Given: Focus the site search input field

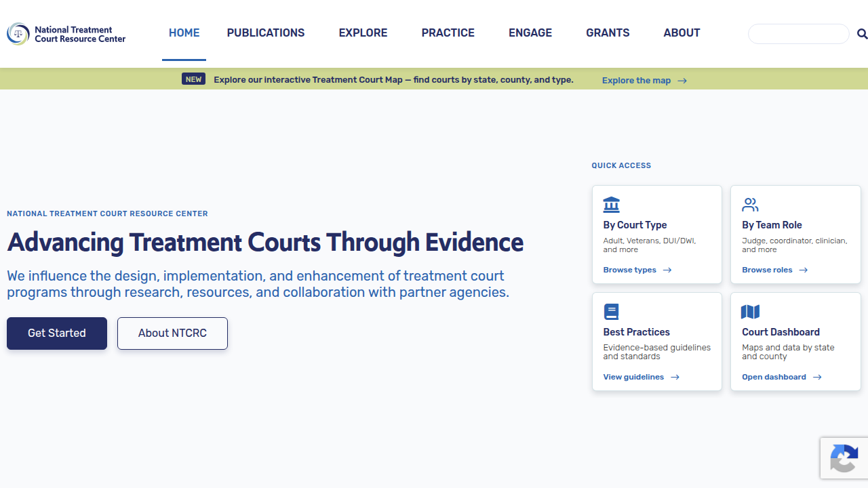Looking at the screenshot, I should (799, 34).
